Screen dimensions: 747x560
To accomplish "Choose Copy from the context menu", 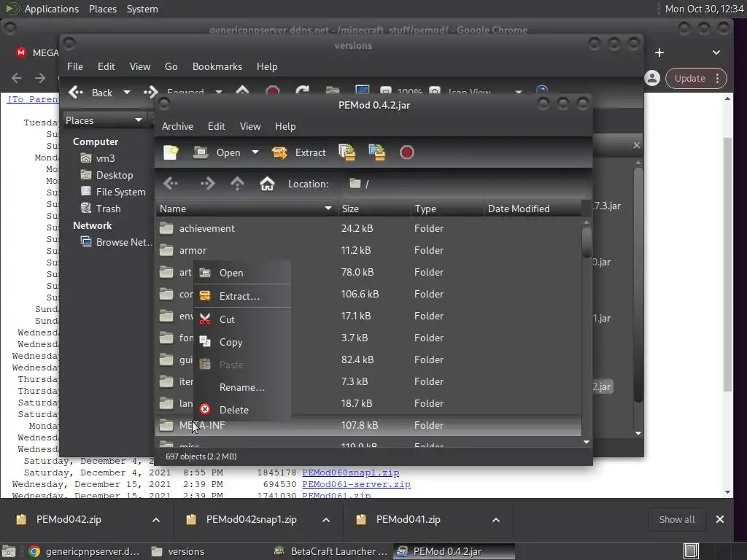I will [x=242, y=342].
